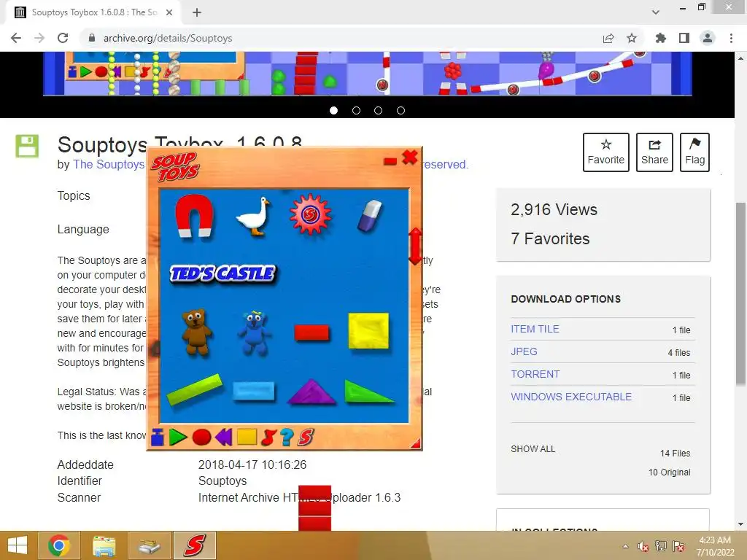The width and height of the screenshot is (747, 560).
Task: Close the Souptoys toybox with red X
Action: click(x=410, y=157)
